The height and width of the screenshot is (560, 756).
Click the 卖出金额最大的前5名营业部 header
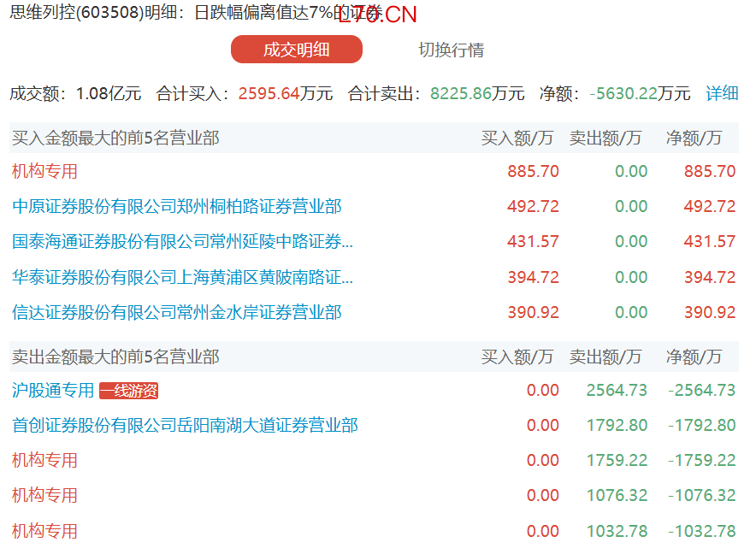click(x=115, y=357)
